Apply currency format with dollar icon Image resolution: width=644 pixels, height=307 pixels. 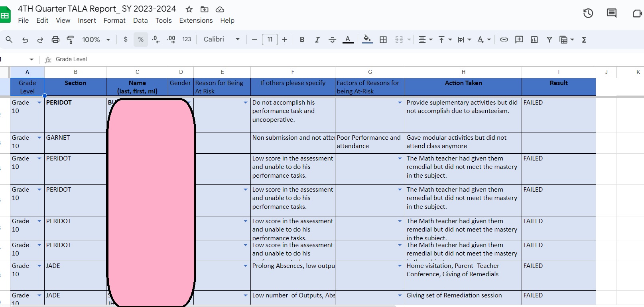click(126, 40)
